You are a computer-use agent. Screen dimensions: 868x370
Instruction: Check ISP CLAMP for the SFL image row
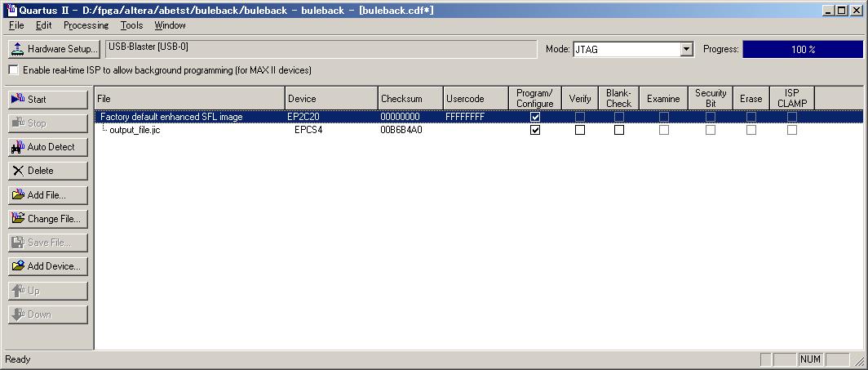click(x=792, y=117)
